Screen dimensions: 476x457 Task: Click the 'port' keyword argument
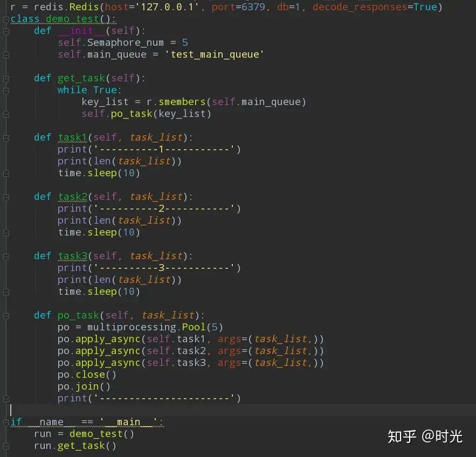click(223, 8)
